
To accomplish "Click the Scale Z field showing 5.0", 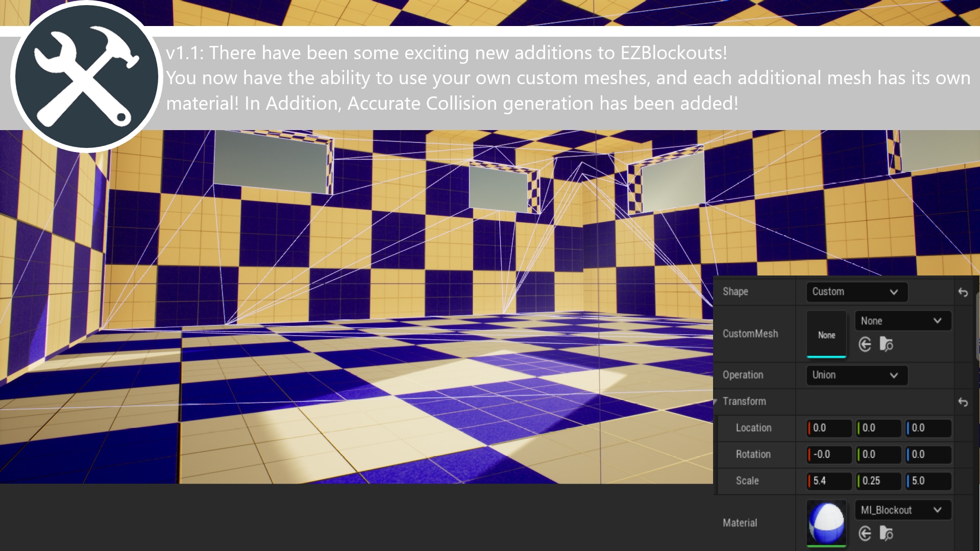I will (x=928, y=481).
